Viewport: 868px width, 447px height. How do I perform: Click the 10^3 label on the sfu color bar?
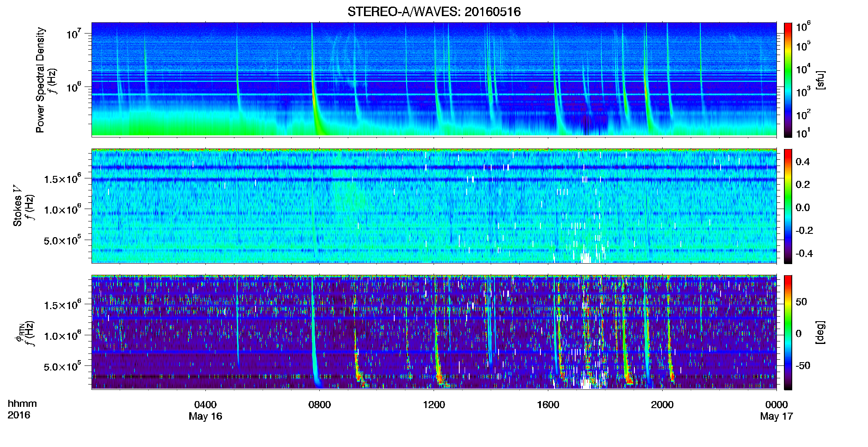point(803,91)
